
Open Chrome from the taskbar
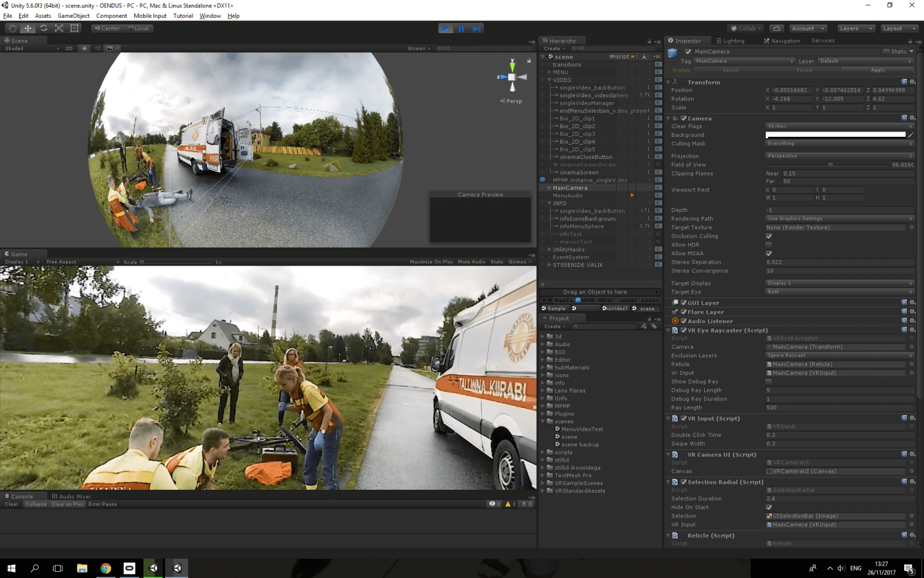[105, 568]
